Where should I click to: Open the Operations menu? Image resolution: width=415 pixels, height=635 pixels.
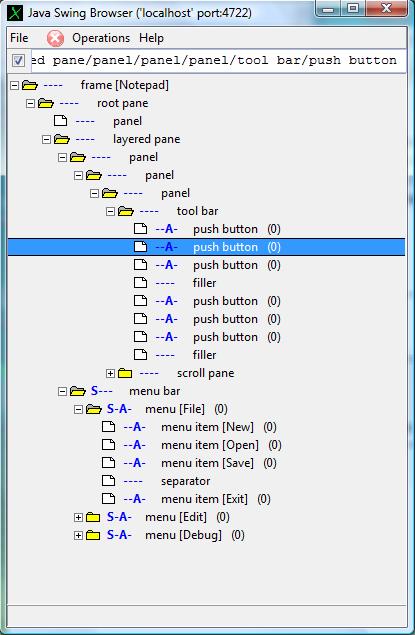tap(101, 38)
